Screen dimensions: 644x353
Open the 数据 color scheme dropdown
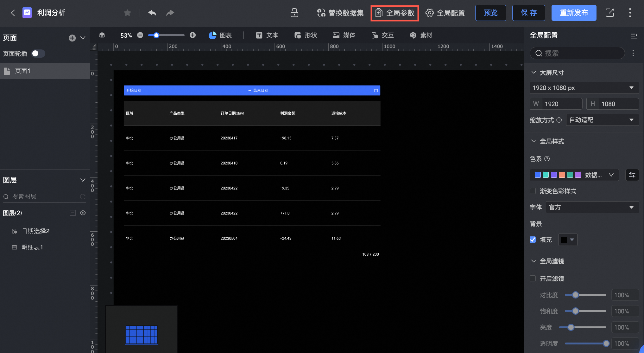point(574,175)
